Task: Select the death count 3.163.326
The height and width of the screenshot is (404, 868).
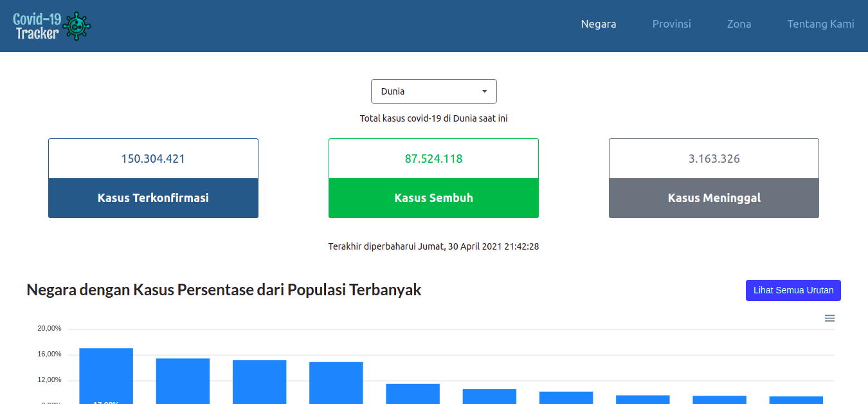Action: click(x=714, y=159)
